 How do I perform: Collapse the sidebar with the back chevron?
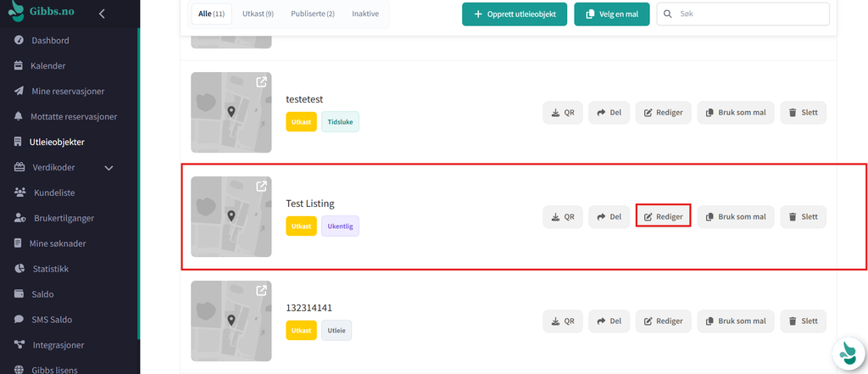click(x=102, y=14)
